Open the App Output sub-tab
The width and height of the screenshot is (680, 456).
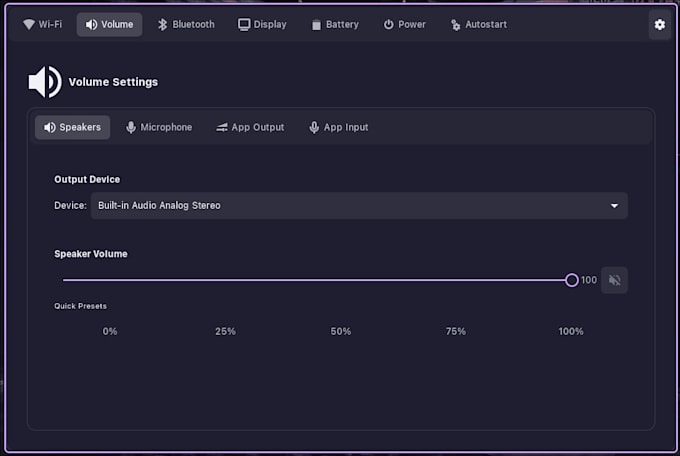point(250,128)
